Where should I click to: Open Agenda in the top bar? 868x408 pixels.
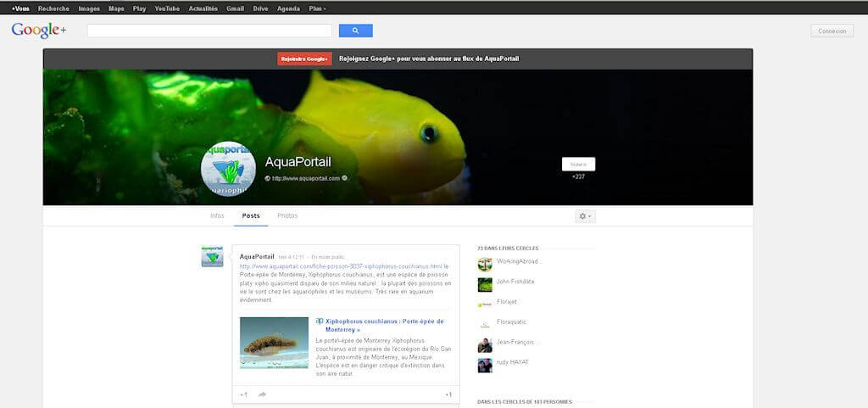click(x=288, y=8)
